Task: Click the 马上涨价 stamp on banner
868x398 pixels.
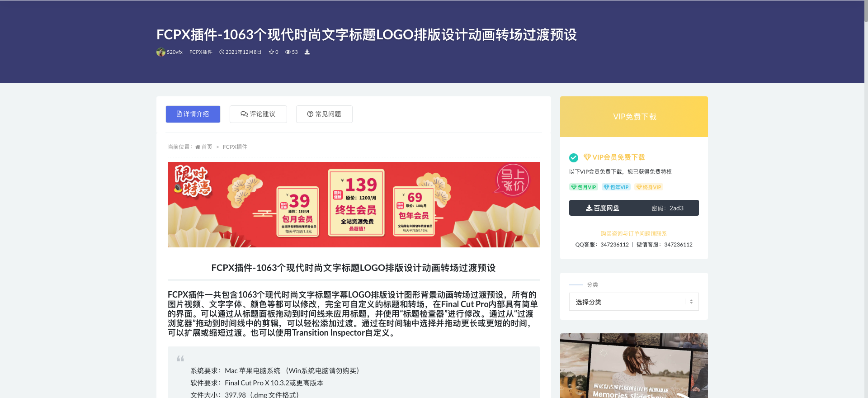Action: click(x=513, y=180)
